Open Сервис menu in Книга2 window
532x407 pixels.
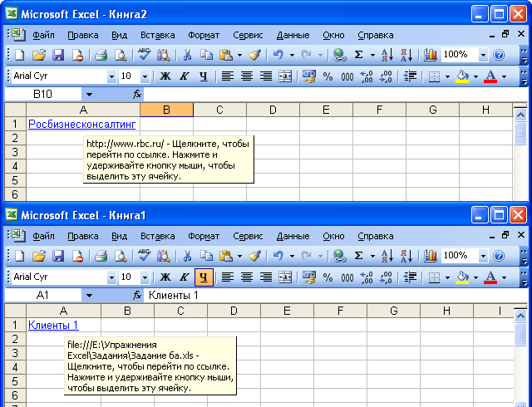click(248, 35)
